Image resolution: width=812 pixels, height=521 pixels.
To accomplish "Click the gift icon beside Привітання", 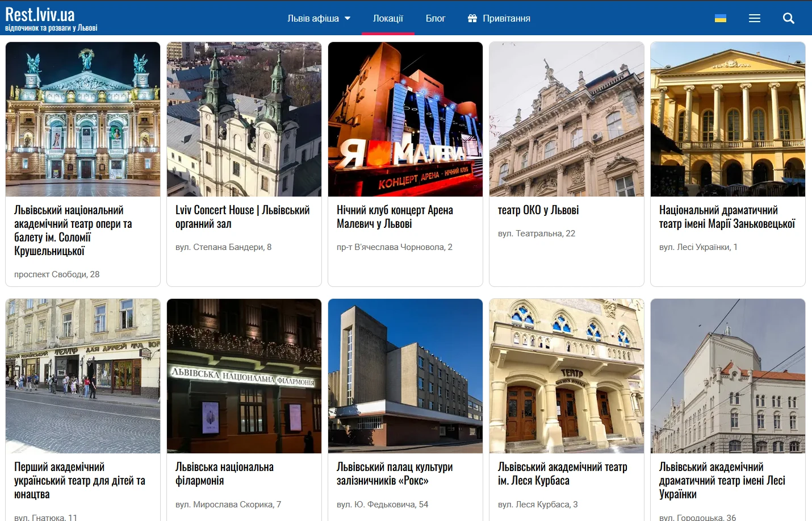I will [x=471, y=18].
